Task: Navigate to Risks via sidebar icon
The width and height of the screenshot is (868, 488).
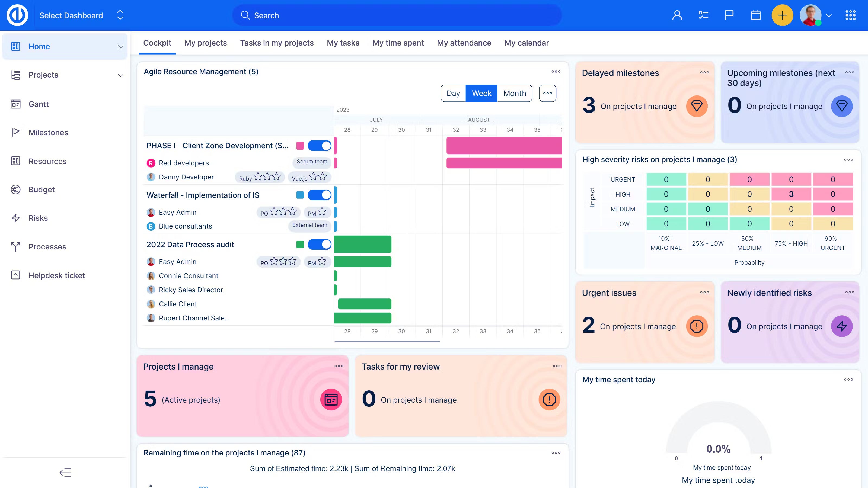Action: (x=37, y=218)
